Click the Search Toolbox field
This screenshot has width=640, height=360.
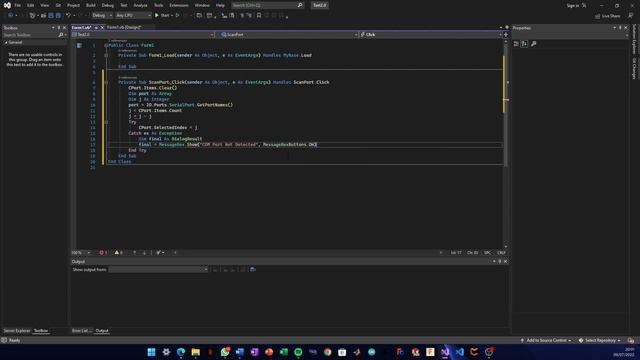click(x=33, y=35)
